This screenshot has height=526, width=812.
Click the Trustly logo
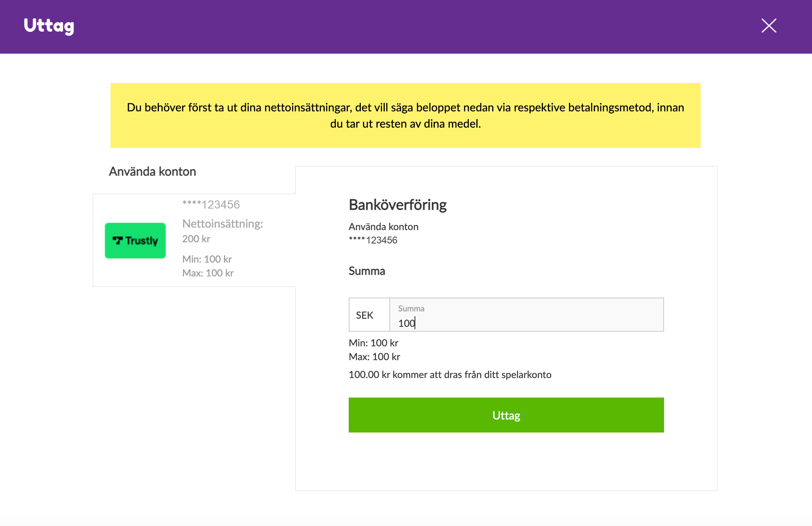click(135, 241)
